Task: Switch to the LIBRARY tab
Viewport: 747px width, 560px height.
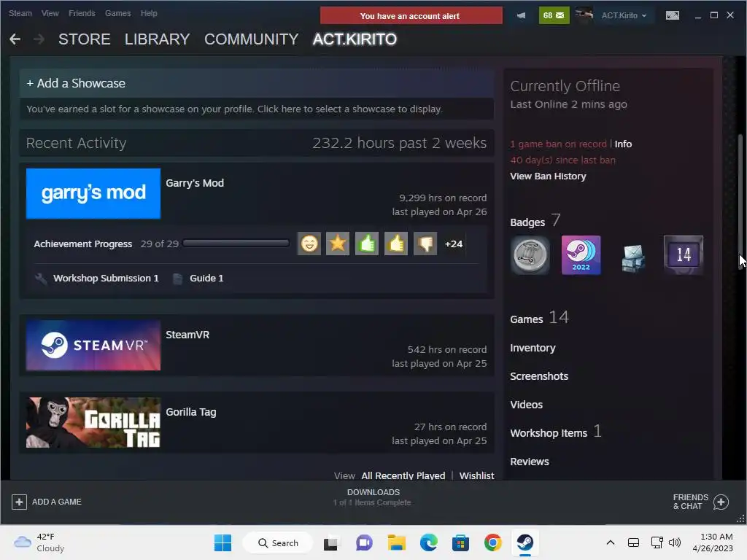Action: point(158,39)
